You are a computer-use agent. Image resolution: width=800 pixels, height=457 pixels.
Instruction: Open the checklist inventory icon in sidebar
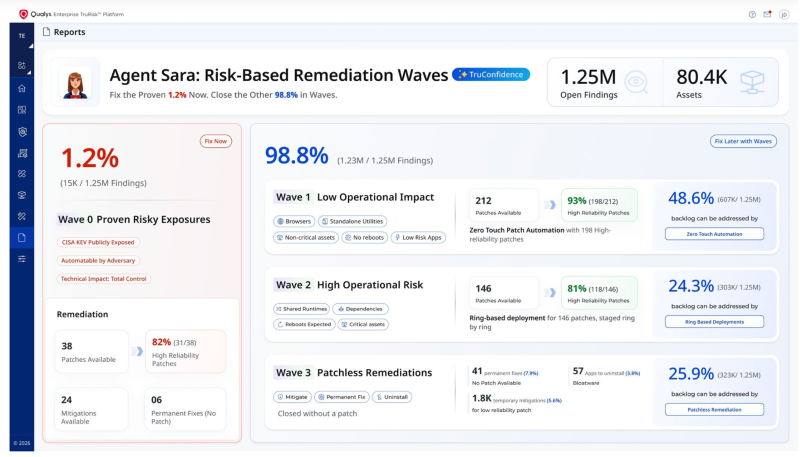coord(22,154)
